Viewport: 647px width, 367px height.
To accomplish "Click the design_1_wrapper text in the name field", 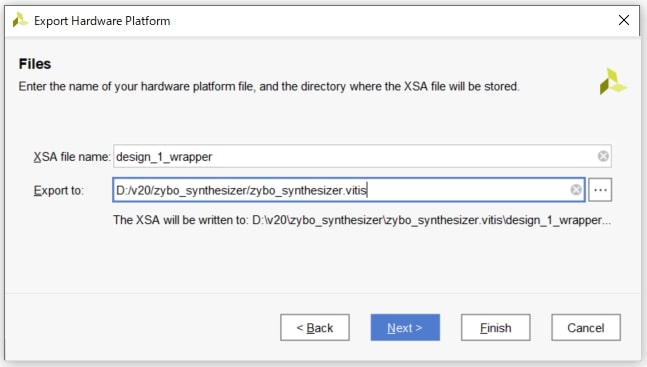I will [164, 157].
